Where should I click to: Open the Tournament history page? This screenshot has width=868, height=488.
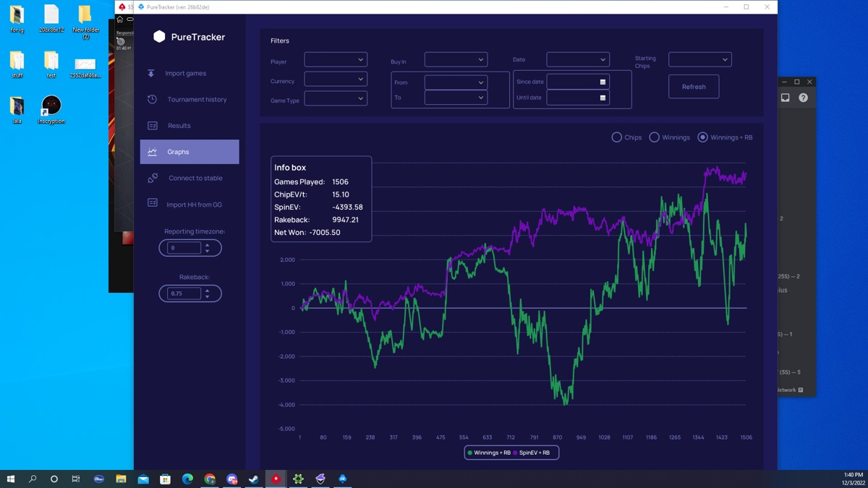click(x=197, y=100)
